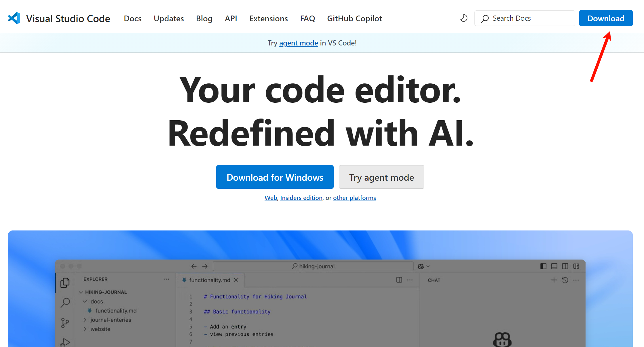644x347 pixels.
Task: Open the Explorer panel more actions dots
Action: 166,279
